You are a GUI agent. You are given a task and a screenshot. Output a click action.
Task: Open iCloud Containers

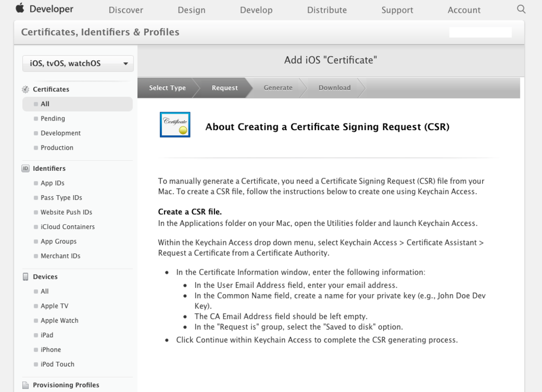[x=67, y=226]
